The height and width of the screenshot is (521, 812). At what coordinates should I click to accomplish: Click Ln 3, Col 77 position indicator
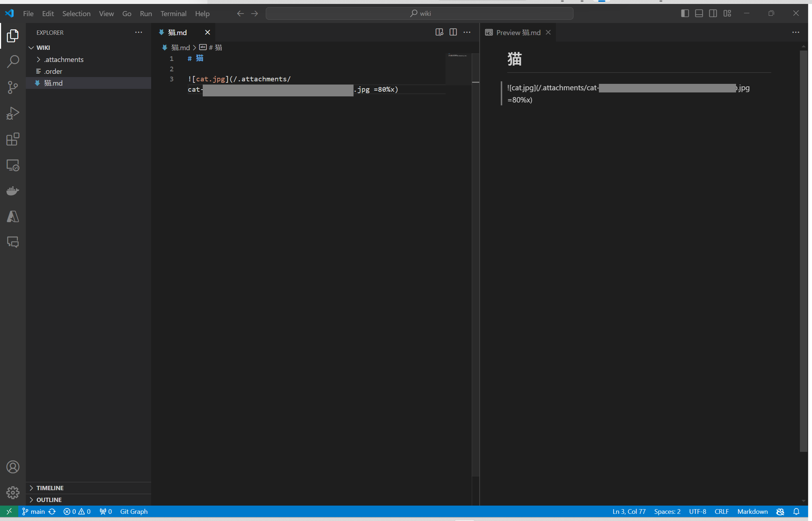629,511
